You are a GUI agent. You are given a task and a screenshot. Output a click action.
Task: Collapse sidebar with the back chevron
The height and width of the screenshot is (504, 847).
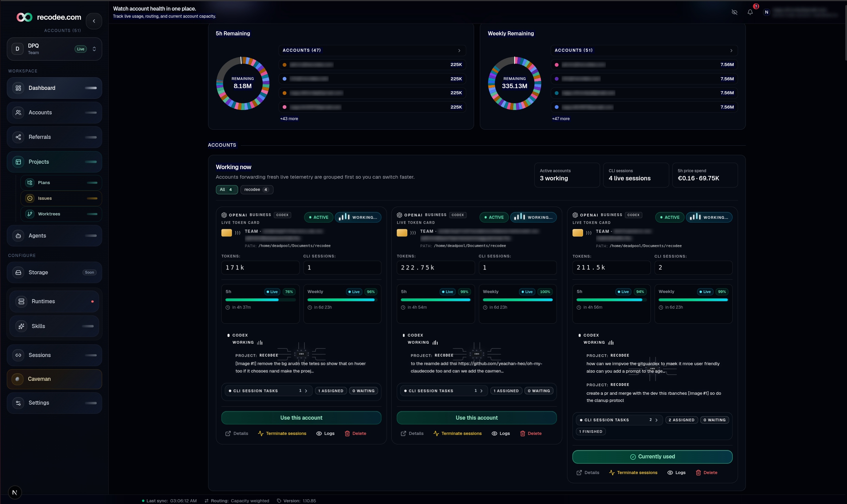click(94, 21)
